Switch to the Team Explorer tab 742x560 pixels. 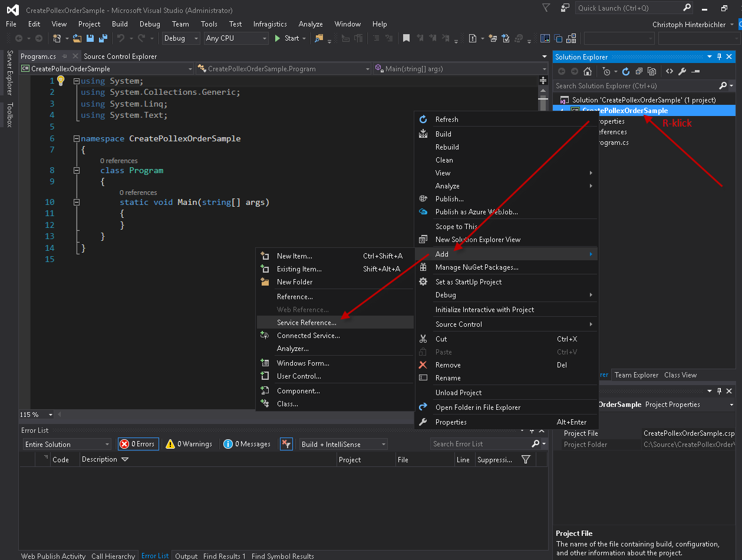coord(636,375)
